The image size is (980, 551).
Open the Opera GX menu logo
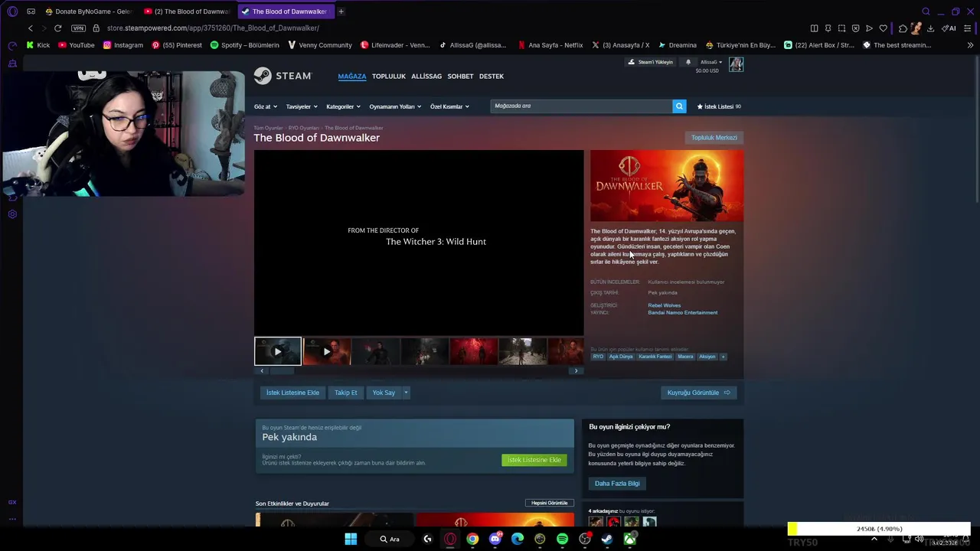tap(12, 11)
